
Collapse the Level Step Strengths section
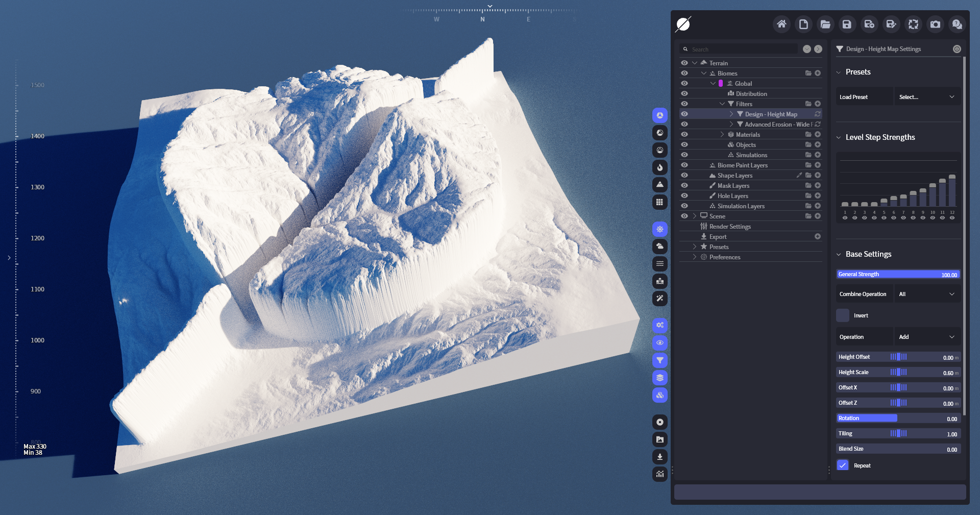(x=839, y=137)
